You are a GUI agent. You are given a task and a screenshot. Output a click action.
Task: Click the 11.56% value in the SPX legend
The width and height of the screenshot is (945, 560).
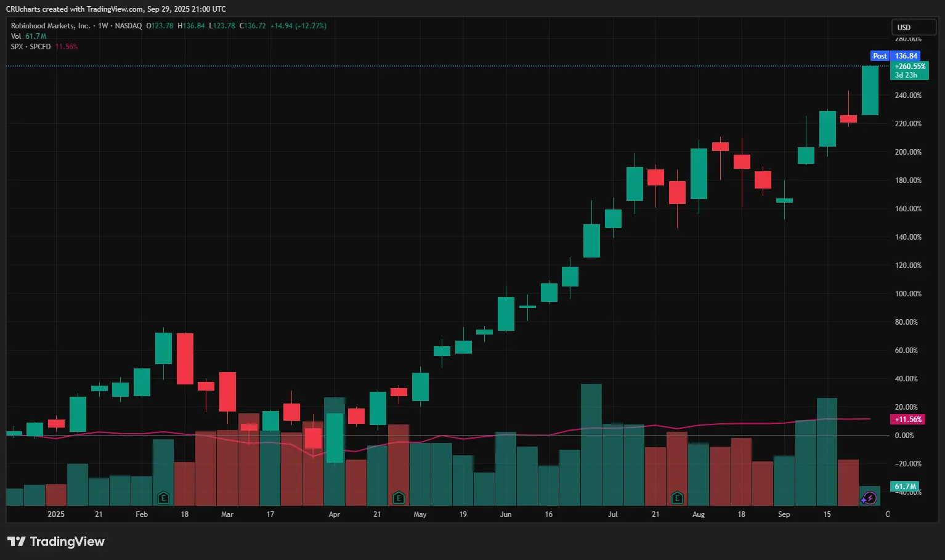click(x=67, y=47)
